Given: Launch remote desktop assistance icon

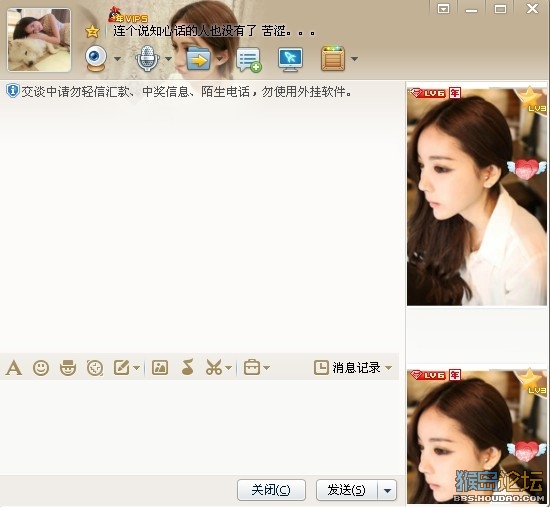Looking at the screenshot, I should [290, 59].
